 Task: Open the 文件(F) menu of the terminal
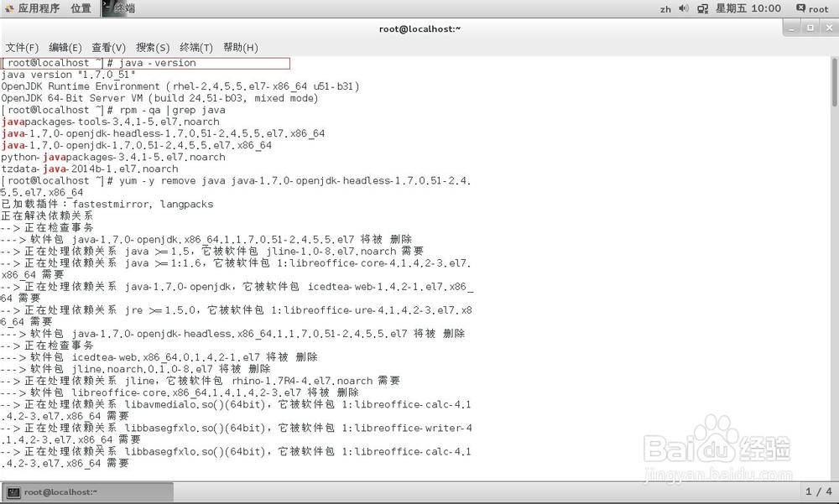pos(23,47)
